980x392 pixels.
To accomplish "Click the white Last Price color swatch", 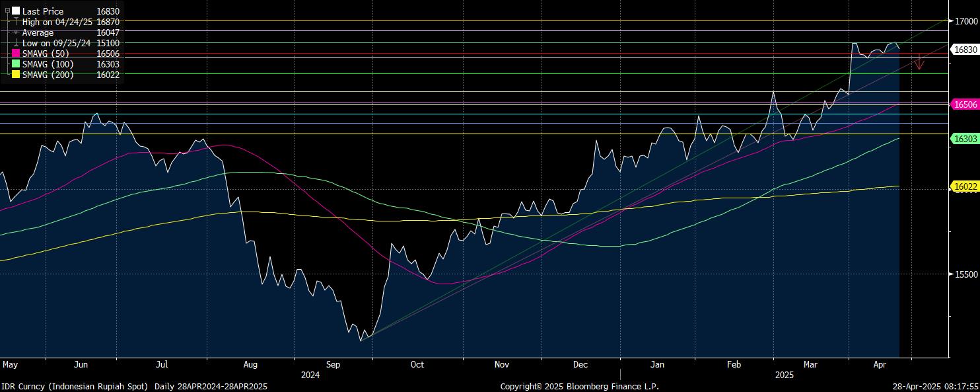I will coord(16,11).
